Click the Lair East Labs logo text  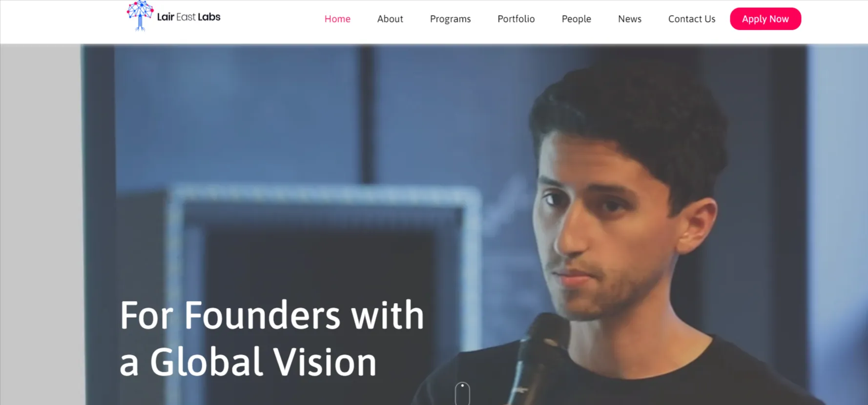pos(188,17)
